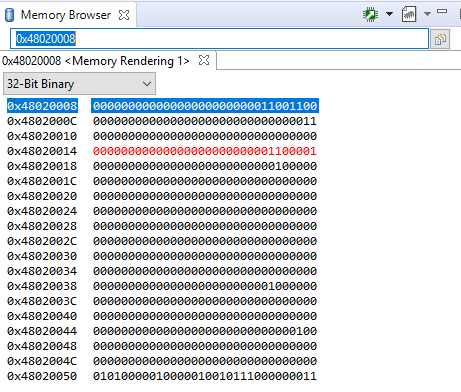Select address 0x48020020
Image resolution: width=461 pixels, height=392 pixels.
(x=42, y=196)
